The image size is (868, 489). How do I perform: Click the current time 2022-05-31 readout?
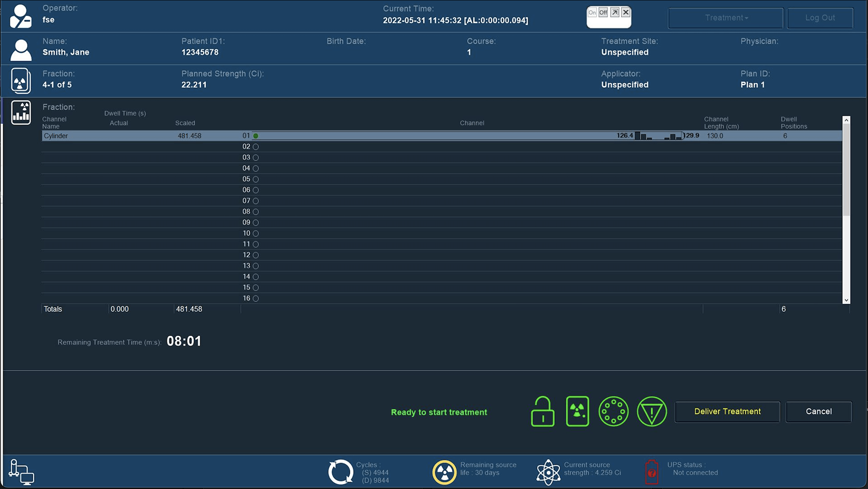[x=455, y=20]
